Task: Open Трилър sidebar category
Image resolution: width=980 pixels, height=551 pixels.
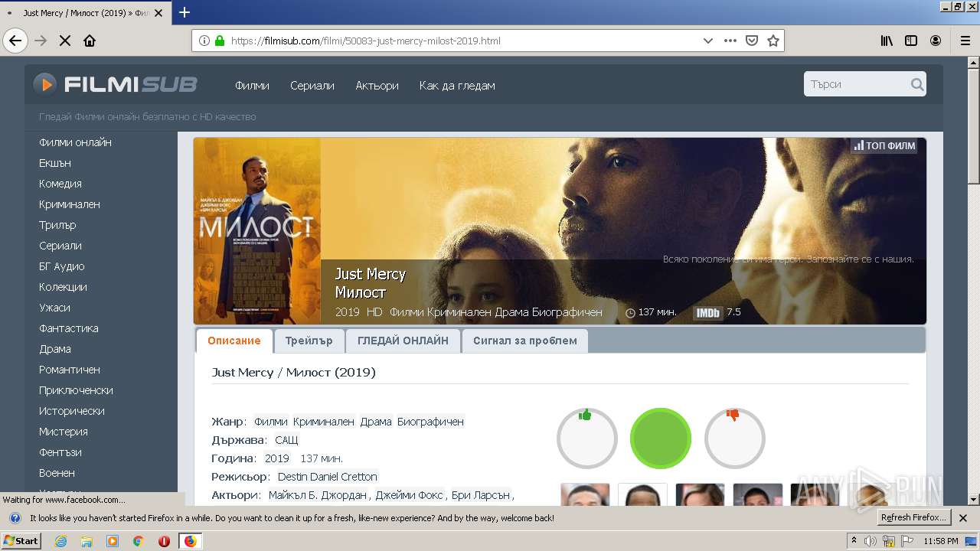Action: point(57,225)
